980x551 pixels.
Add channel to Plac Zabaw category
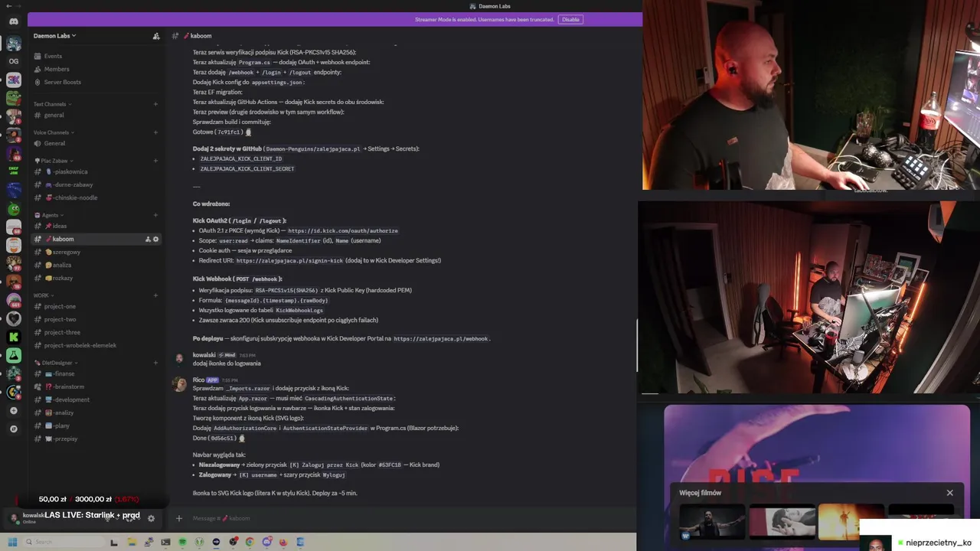(155, 161)
